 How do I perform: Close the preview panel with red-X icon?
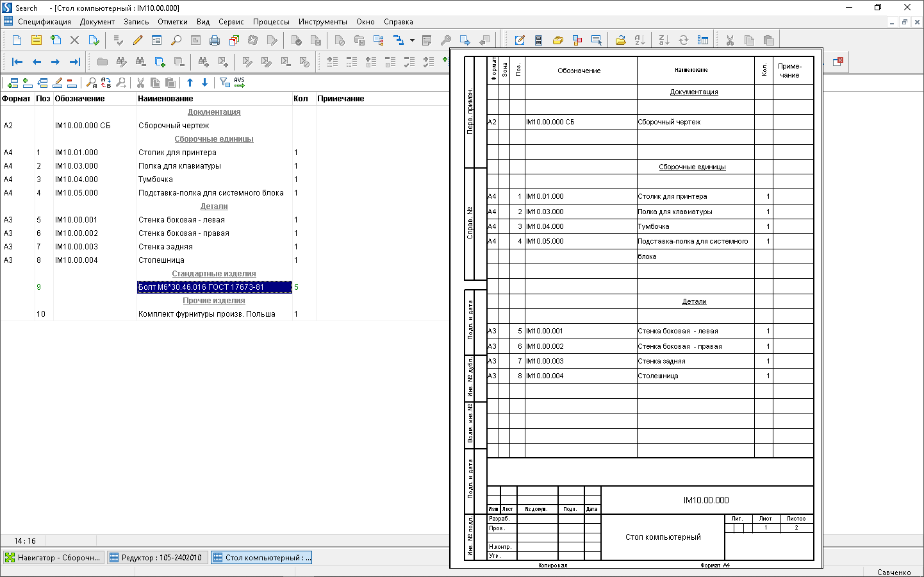coord(838,62)
